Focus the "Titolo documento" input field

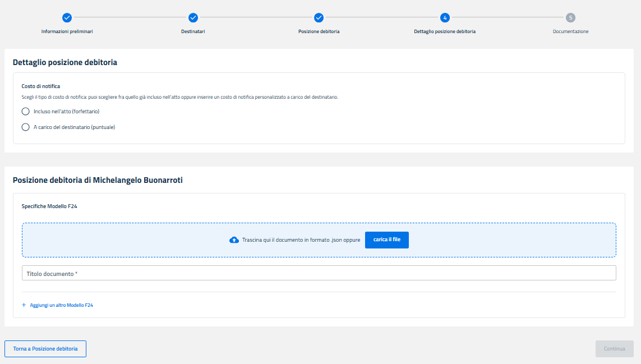click(319, 273)
